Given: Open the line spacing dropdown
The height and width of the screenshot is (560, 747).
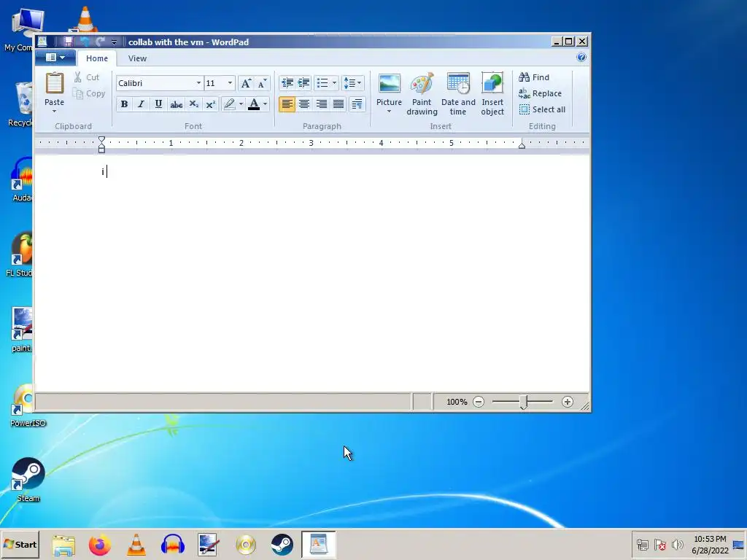Looking at the screenshot, I should [x=353, y=83].
